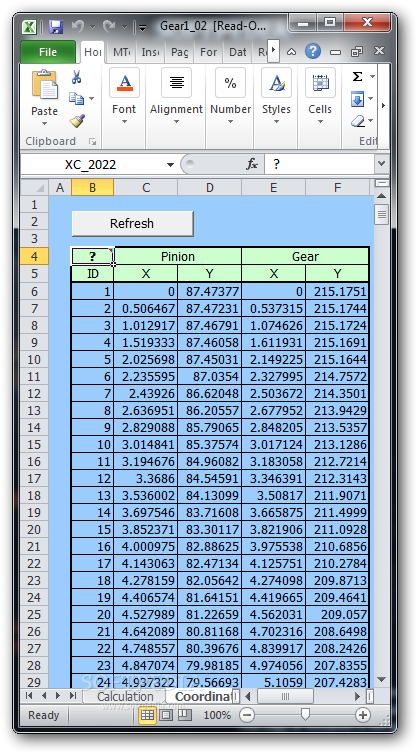Click the 100% zoom level button

(x=217, y=716)
